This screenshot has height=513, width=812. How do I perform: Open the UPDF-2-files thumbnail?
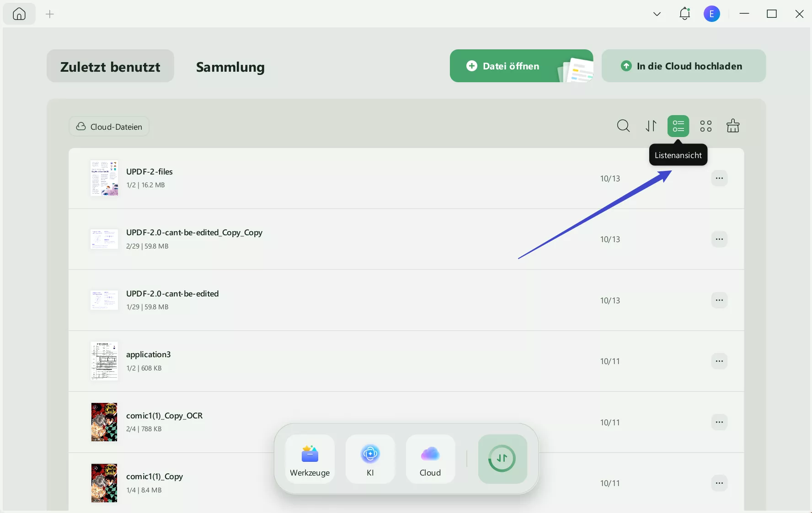click(104, 178)
